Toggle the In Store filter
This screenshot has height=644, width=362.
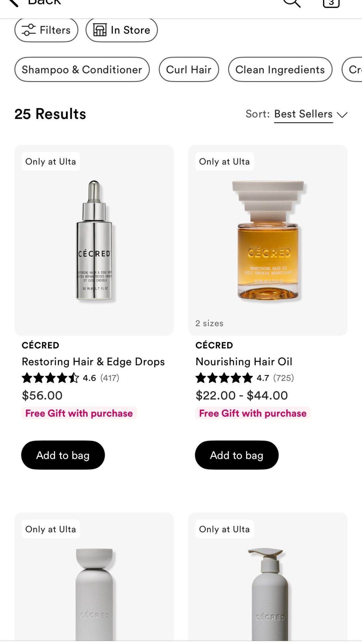pyautogui.click(x=122, y=30)
